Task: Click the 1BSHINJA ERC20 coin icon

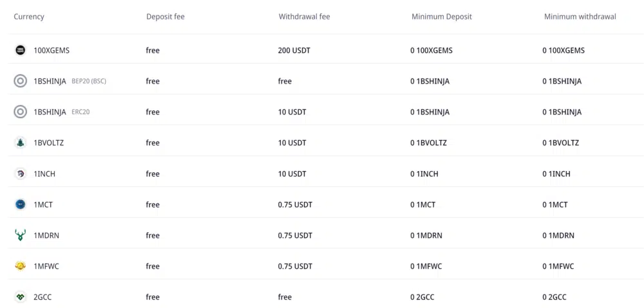Action: [x=21, y=112]
